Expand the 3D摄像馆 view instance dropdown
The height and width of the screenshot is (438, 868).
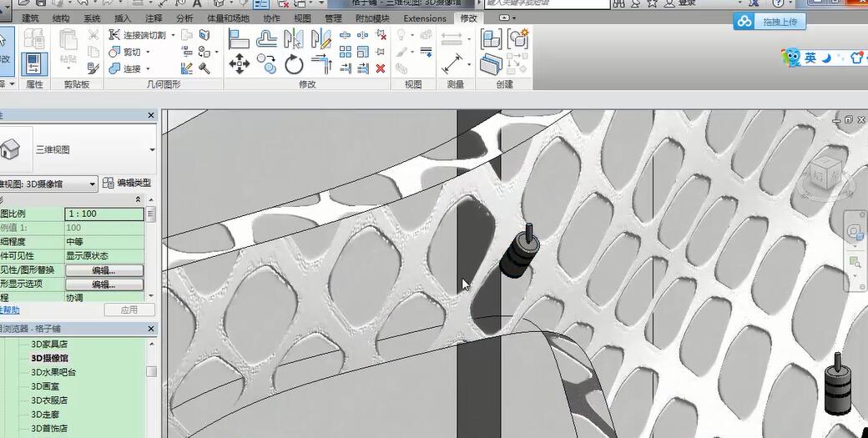92,184
